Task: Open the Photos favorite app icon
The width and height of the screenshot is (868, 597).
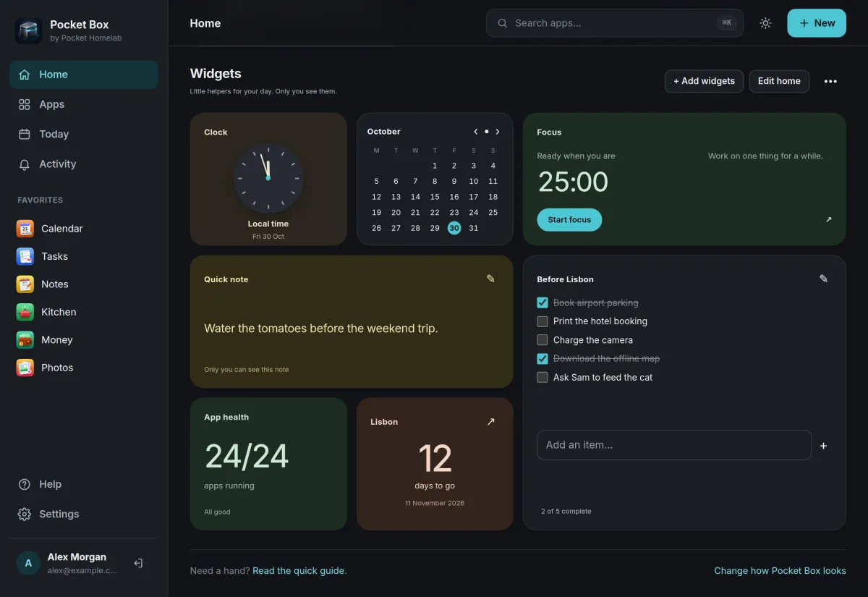Action: (x=25, y=368)
